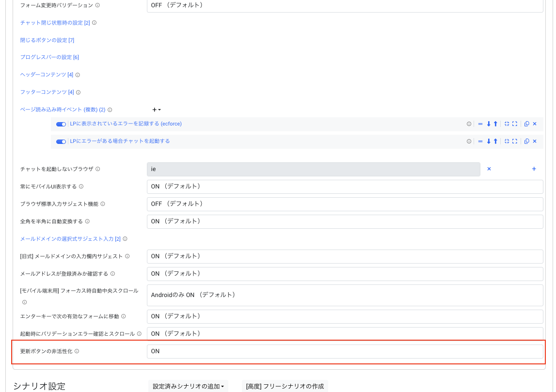
Task: Click the 更新ボタンの非活性化 ON field
Action: tap(345, 351)
